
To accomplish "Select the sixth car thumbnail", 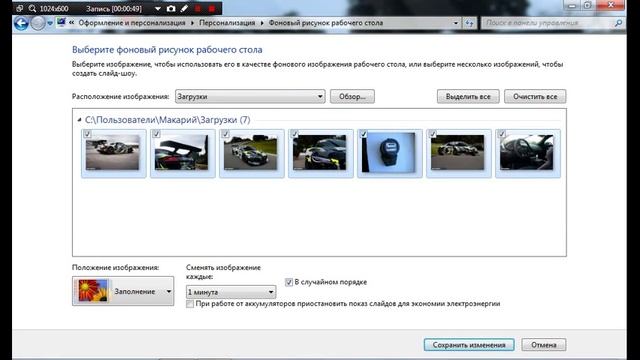I will click(x=458, y=153).
